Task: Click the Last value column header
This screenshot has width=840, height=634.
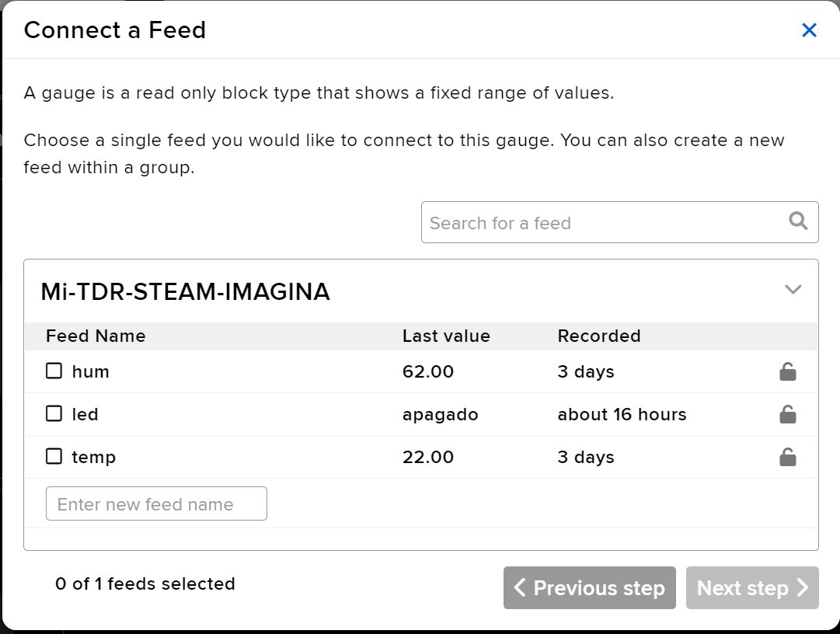Action: tap(446, 336)
